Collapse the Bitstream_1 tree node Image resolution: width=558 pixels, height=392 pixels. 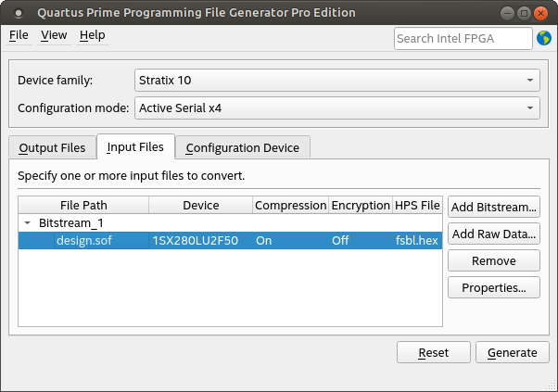pos(28,223)
